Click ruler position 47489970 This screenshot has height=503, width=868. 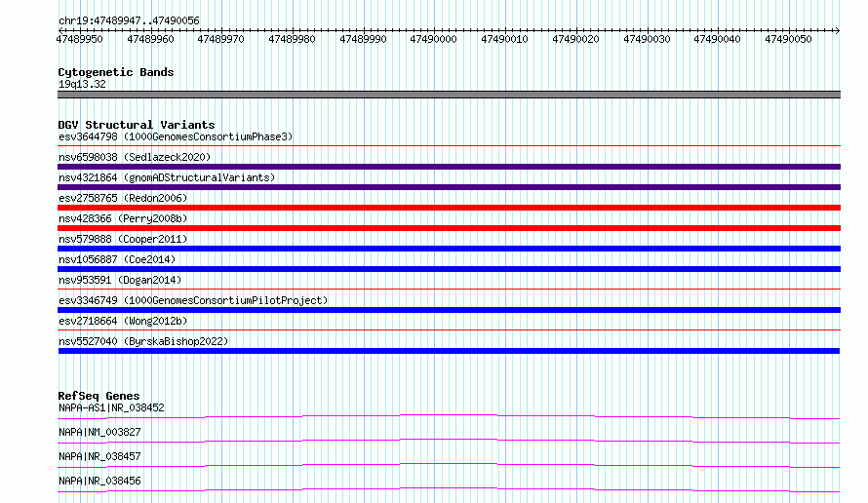pyautogui.click(x=220, y=39)
